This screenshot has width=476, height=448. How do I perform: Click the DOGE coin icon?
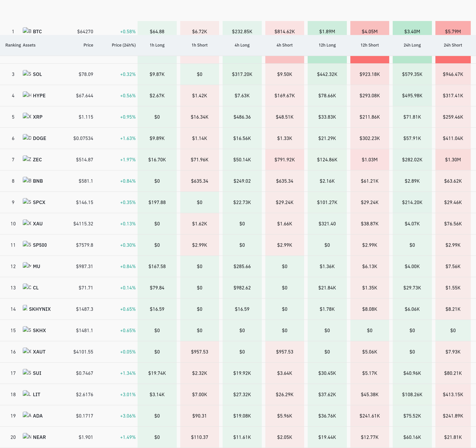point(27,137)
